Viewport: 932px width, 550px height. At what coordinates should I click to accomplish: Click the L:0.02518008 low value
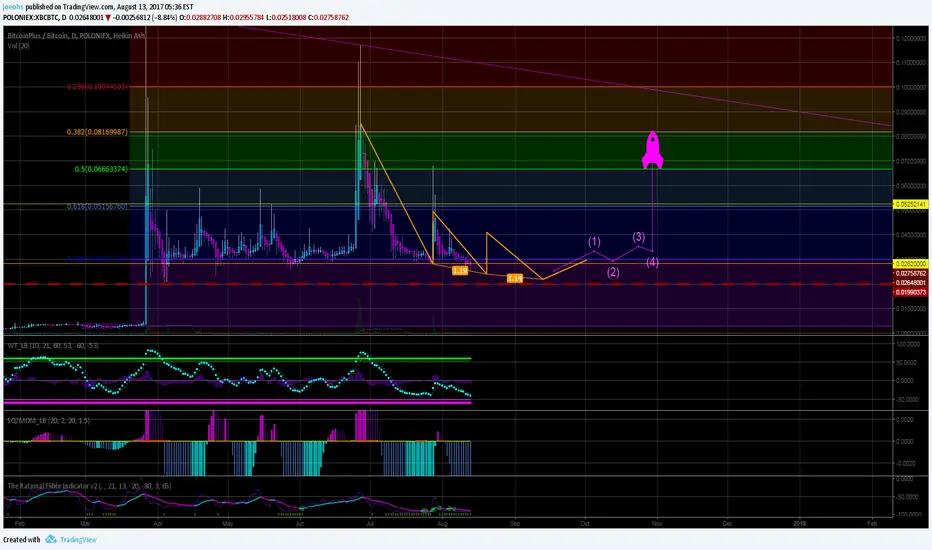point(286,17)
